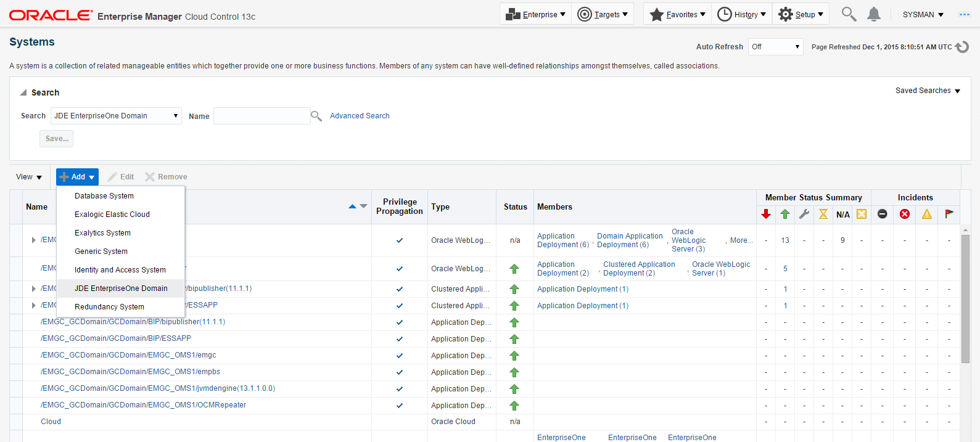Expand the Saved Searches dropdown
Image resolution: width=980 pixels, height=442 pixels.
(x=928, y=91)
